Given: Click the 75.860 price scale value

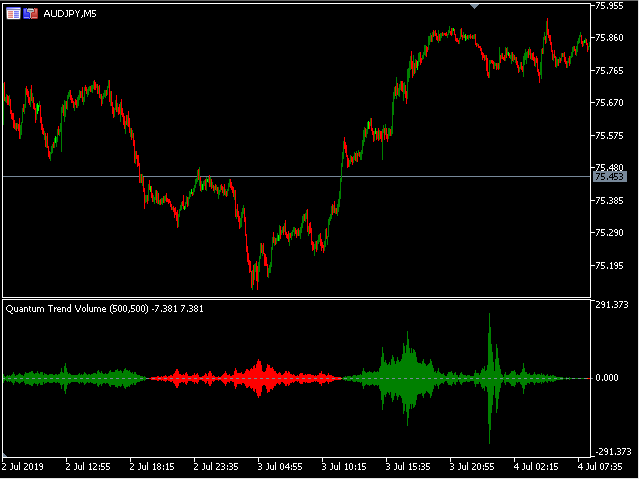Looking at the screenshot, I should 609,38.
